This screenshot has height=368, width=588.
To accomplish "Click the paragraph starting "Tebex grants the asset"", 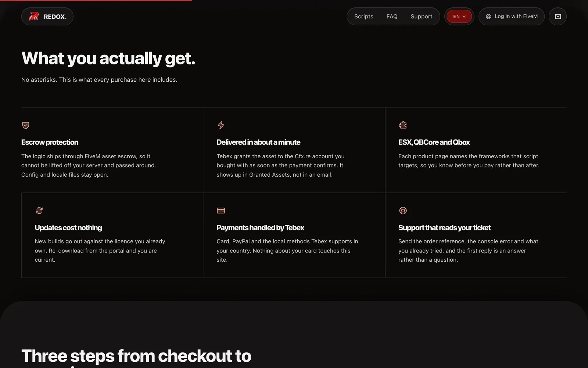I will click(x=280, y=165).
